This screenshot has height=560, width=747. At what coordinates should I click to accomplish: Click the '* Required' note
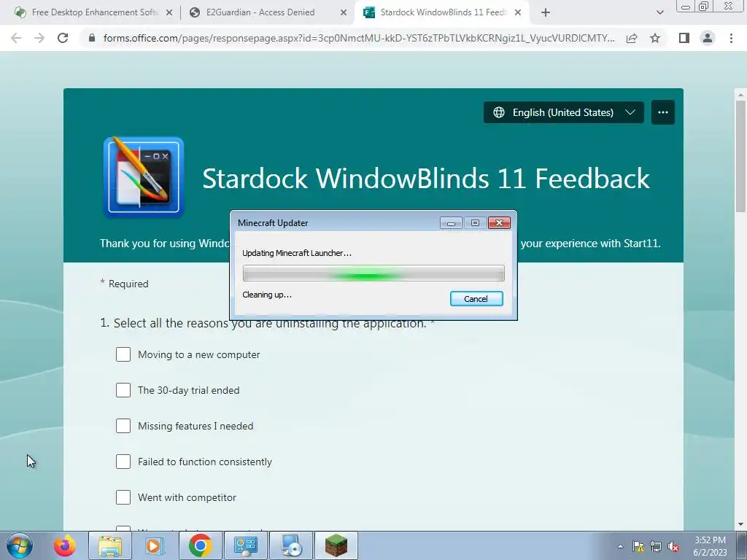click(124, 284)
